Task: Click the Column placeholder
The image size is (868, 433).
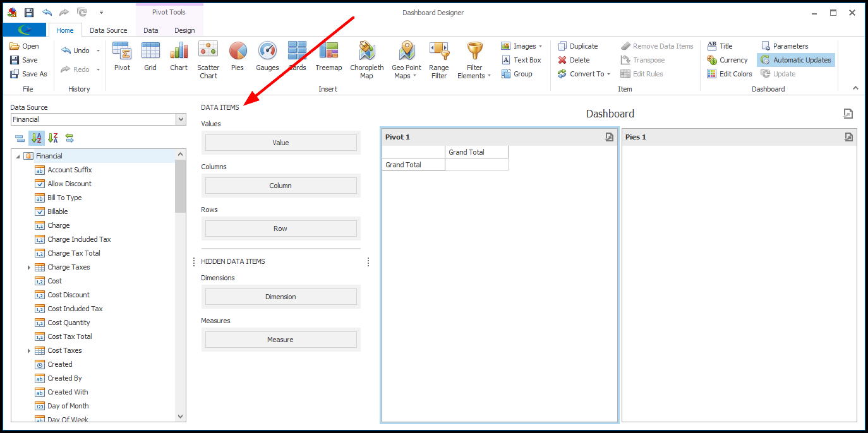Action: pos(280,186)
